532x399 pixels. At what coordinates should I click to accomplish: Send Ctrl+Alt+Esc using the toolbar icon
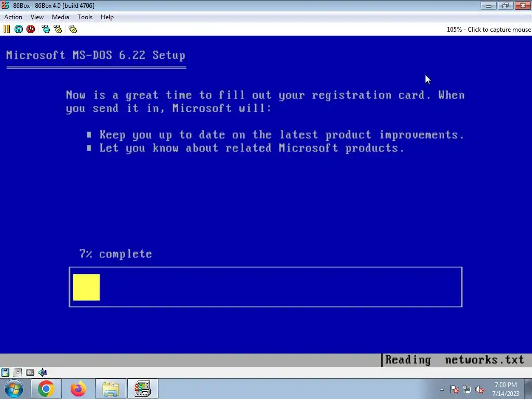coord(58,29)
